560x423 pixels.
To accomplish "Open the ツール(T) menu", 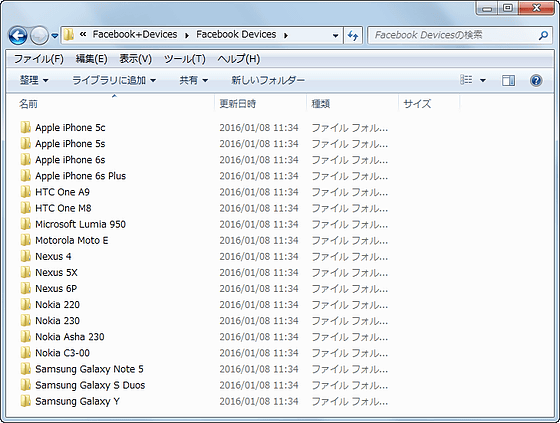I will (x=185, y=59).
